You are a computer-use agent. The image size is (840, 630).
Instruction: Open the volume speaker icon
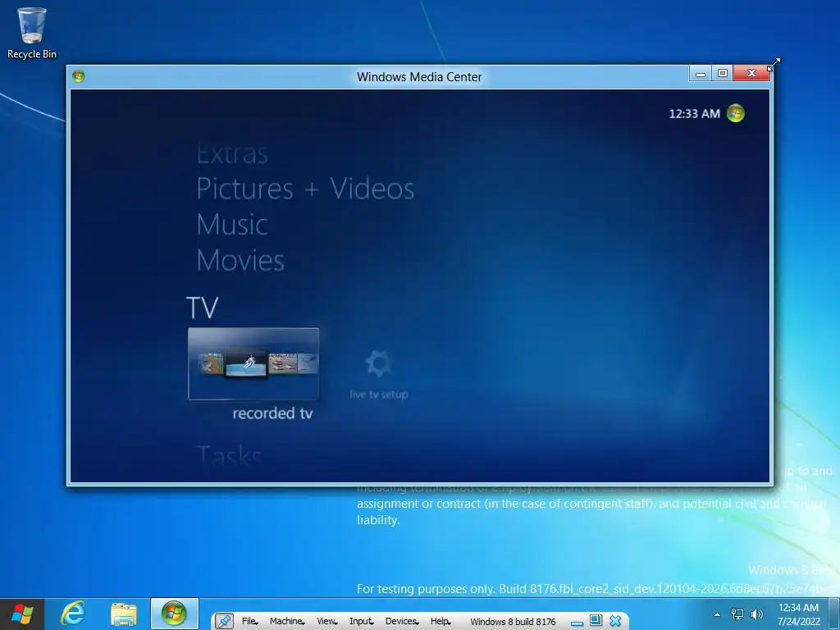pos(756,614)
